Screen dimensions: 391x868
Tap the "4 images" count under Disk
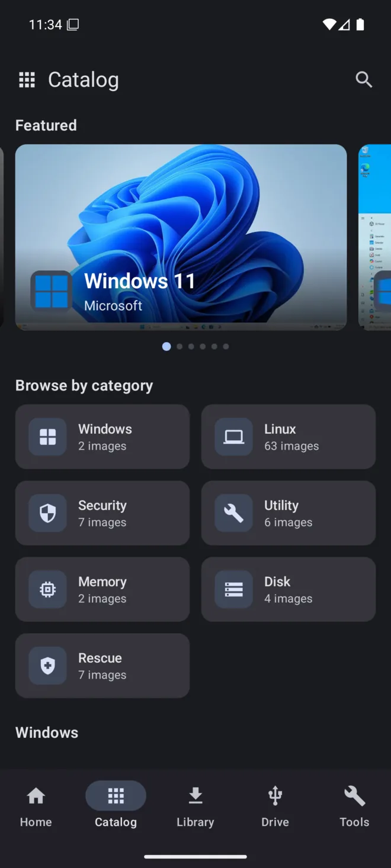coord(289,599)
